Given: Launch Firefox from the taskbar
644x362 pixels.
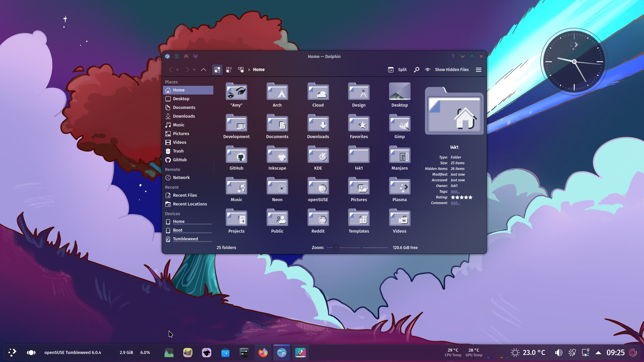Looking at the screenshot, I should [x=263, y=353].
